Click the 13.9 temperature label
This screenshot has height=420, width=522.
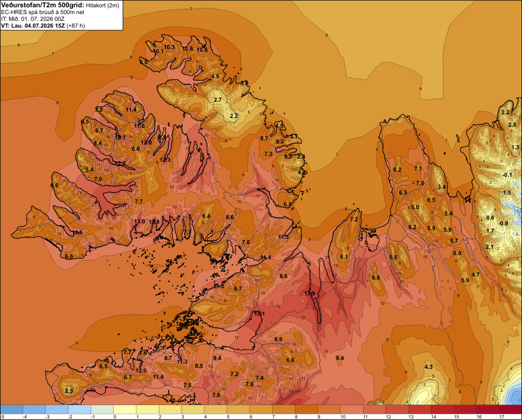pyautogui.click(x=310, y=293)
